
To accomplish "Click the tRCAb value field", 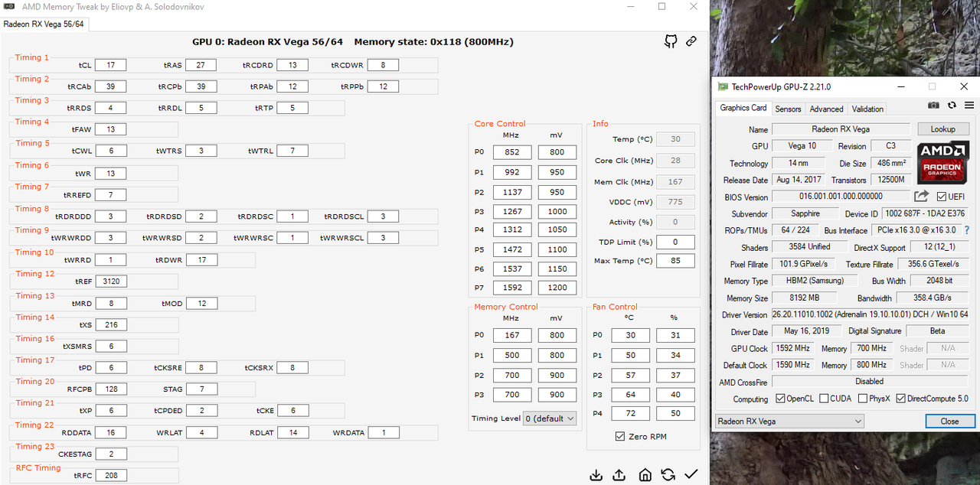I will pos(111,86).
